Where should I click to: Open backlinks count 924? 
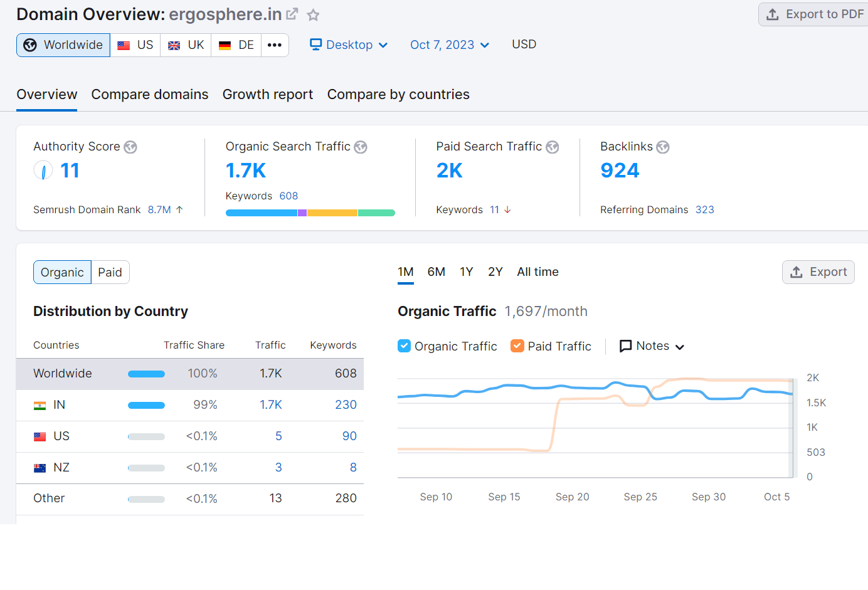(x=620, y=171)
